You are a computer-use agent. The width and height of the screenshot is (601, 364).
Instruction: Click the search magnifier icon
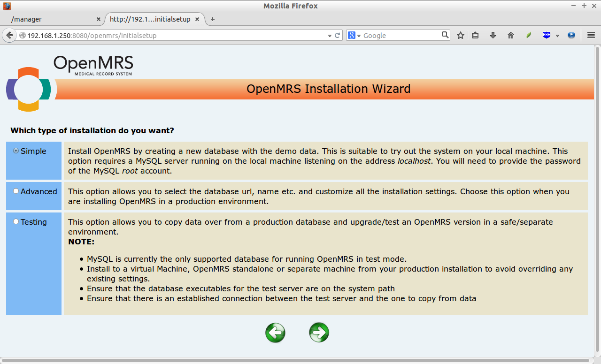tap(445, 35)
